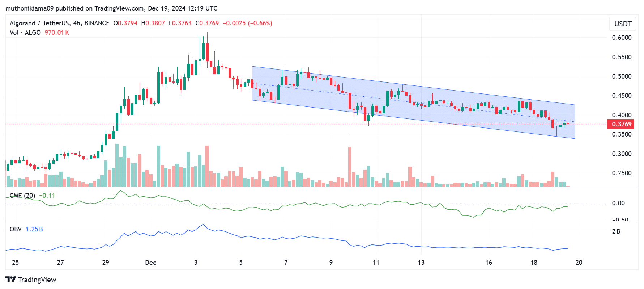Click the date label 25 on time axis
Screen dimensions: 644x289
[16, 263]
